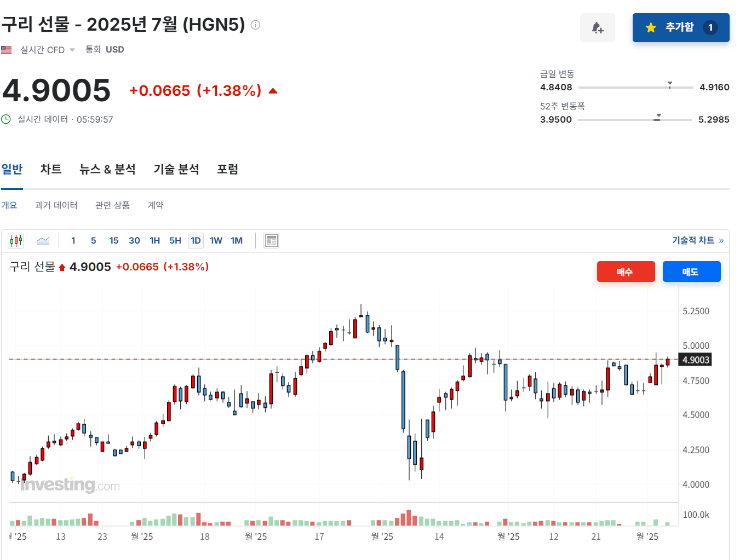Click the red 매수 button
751x560 pixels.
[626, 272]
